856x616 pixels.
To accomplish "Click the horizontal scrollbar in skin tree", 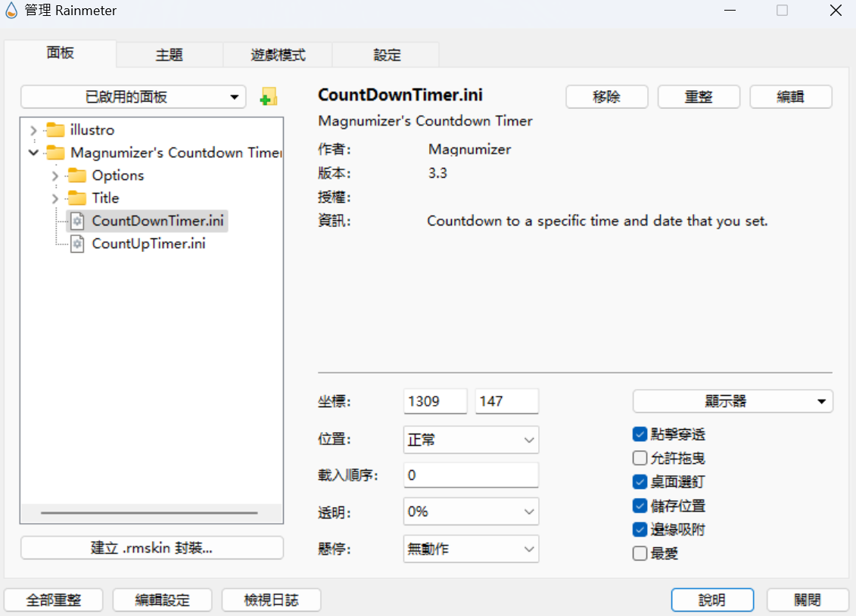I will (x=149, y=513).
